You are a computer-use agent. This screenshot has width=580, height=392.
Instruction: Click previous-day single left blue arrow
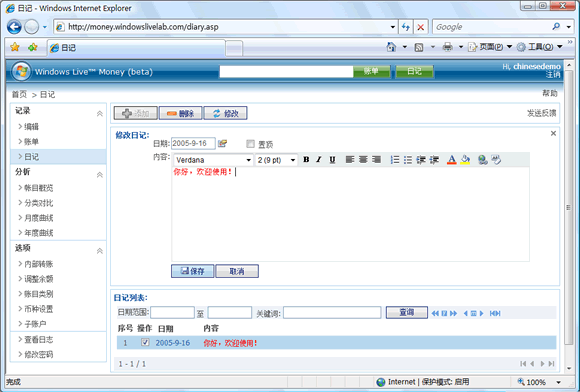(x=465, y=313)
